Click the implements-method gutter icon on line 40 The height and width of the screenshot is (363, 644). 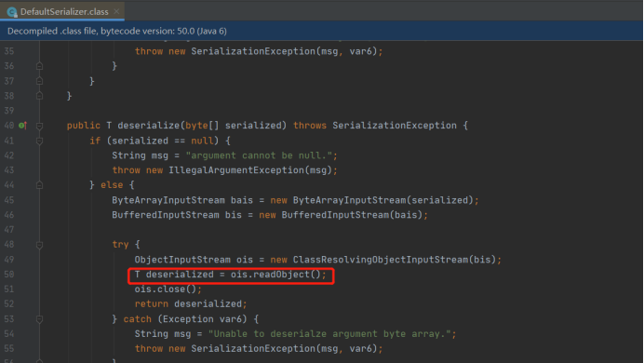click(22, 126)
